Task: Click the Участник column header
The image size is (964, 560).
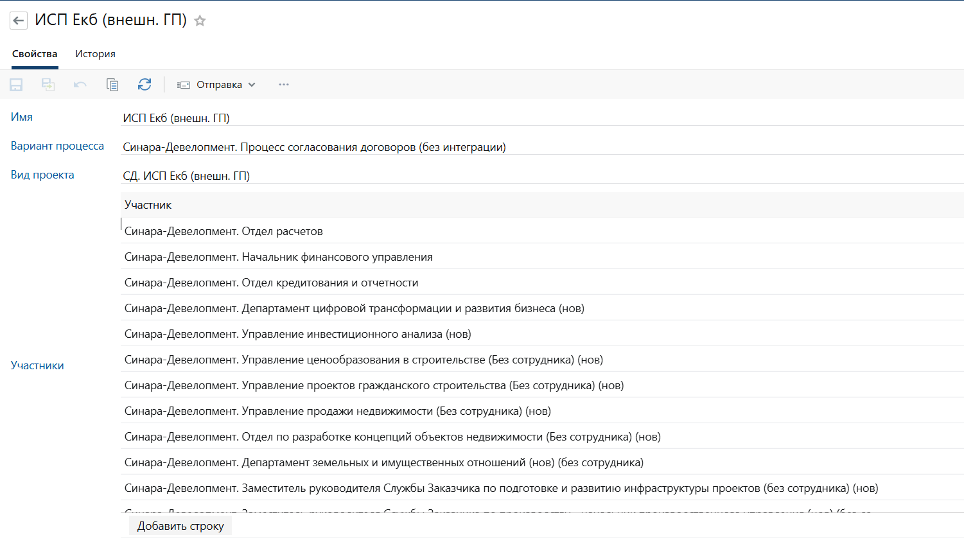Action: [x=148, y=205]
